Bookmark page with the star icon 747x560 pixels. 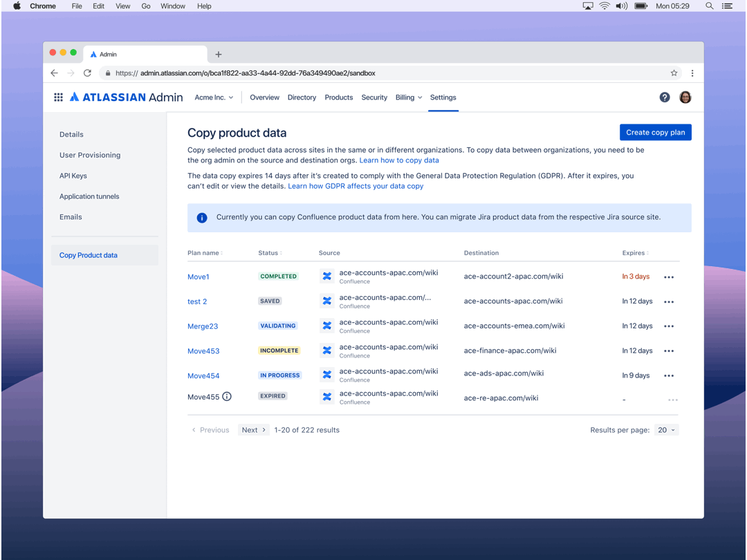(674, 73)
